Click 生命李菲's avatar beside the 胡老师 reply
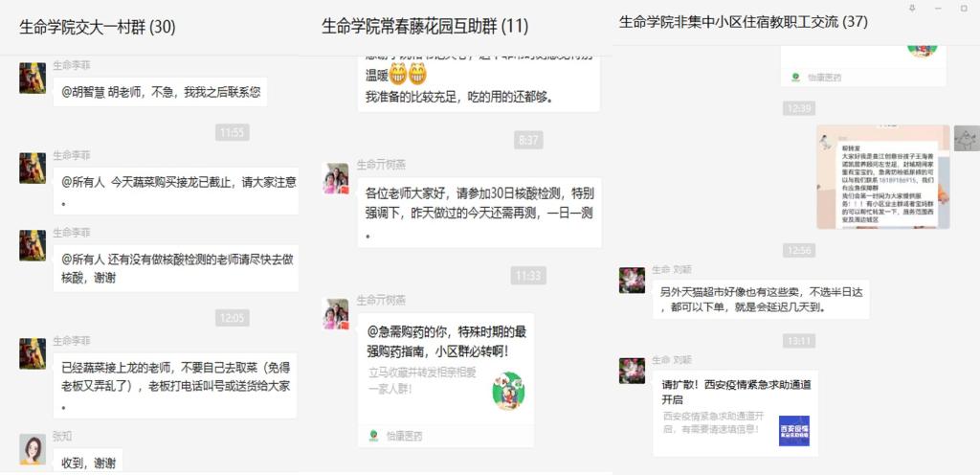The height and width of the screenshot is (475, 980). 33,79
